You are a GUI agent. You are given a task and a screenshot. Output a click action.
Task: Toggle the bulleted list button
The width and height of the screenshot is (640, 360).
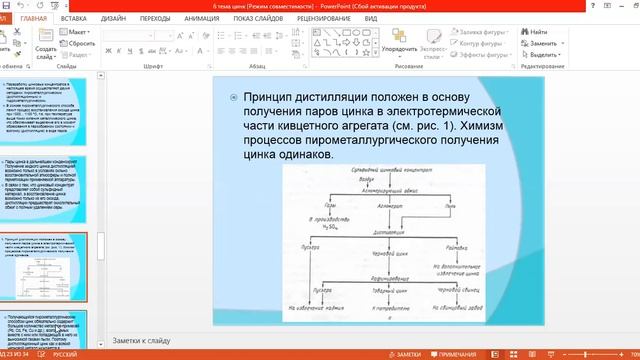(x=221, y=36)
